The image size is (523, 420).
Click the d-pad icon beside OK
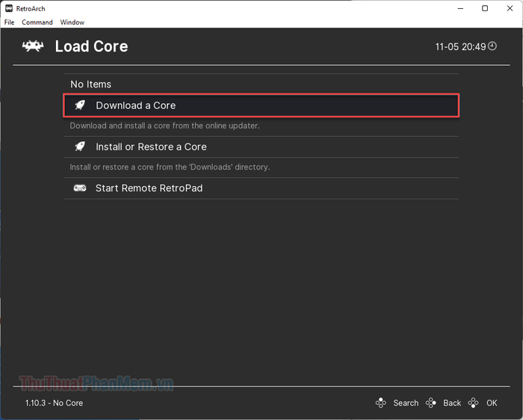click(473, 403)
